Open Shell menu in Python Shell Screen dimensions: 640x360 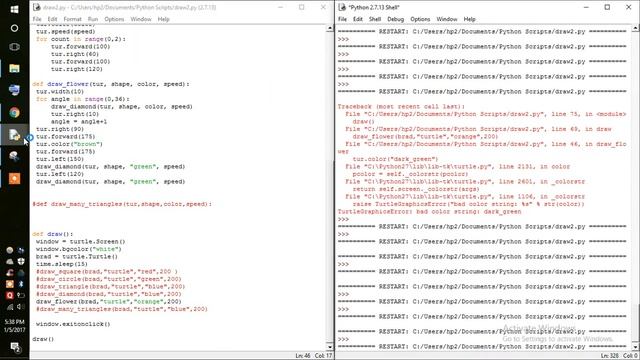point(375,19)
